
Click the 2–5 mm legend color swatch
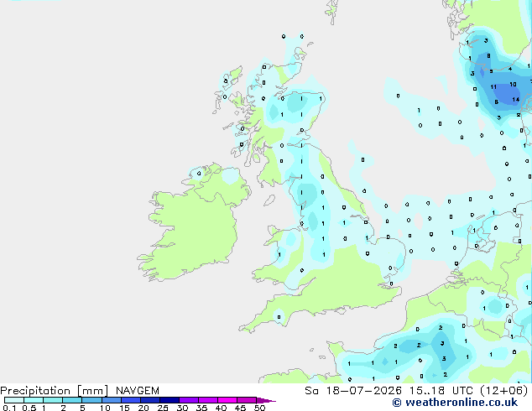coord(72,400)
